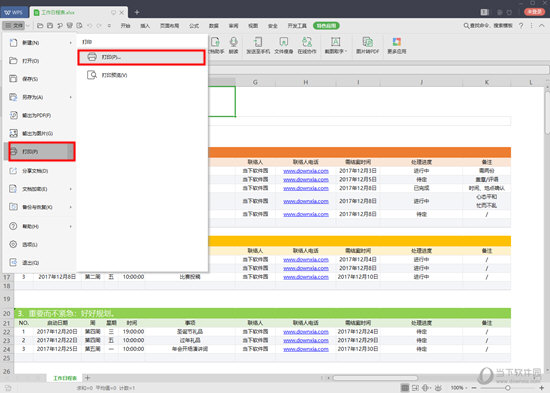Switch to the 特色应用 ribbon tab
The image size is (550, 393).
point(326,26)
